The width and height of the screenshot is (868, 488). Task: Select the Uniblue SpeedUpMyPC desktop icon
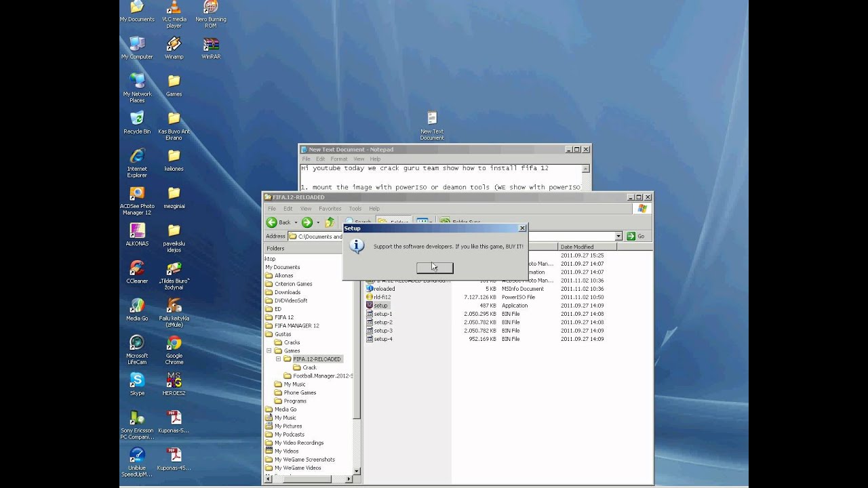[137, 462]
